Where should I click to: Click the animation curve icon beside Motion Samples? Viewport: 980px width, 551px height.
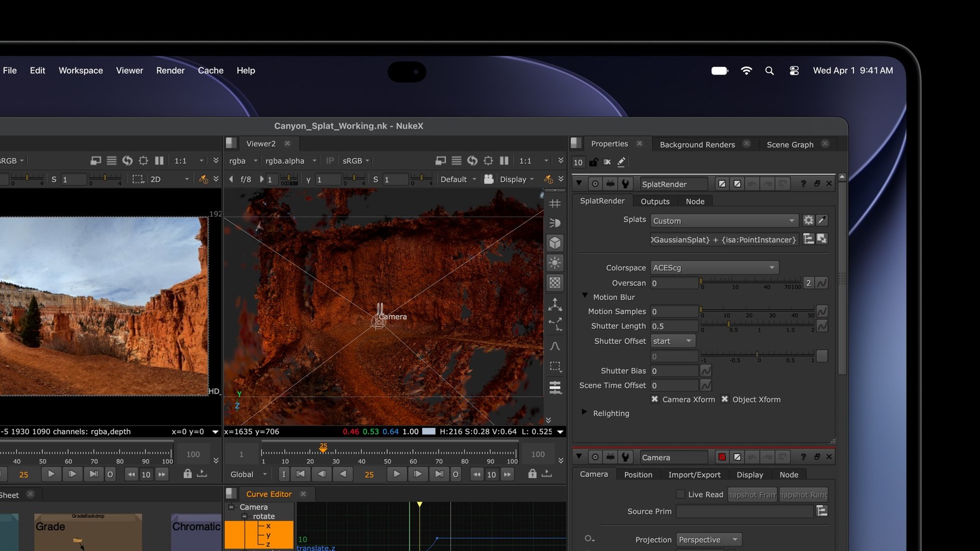pyautogui.click(x=822, y=311)
